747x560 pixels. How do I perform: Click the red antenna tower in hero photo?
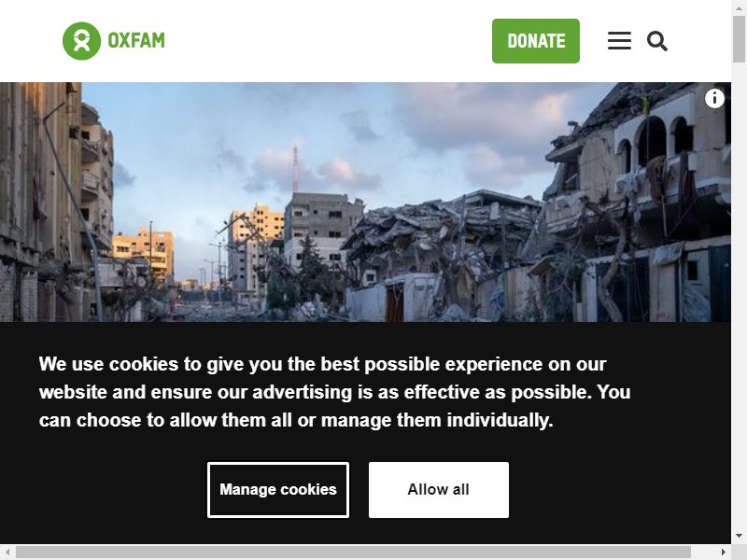point(295,169)
